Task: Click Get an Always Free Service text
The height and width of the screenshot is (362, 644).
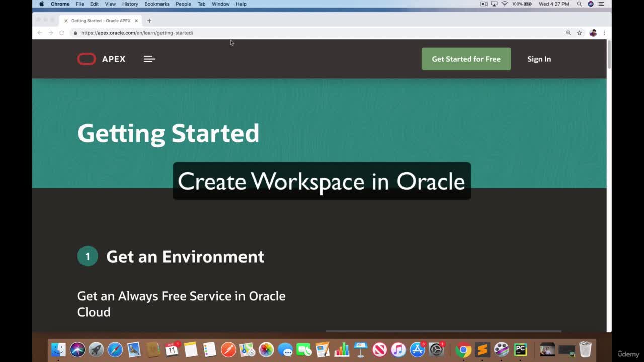Action: point(181,304)
